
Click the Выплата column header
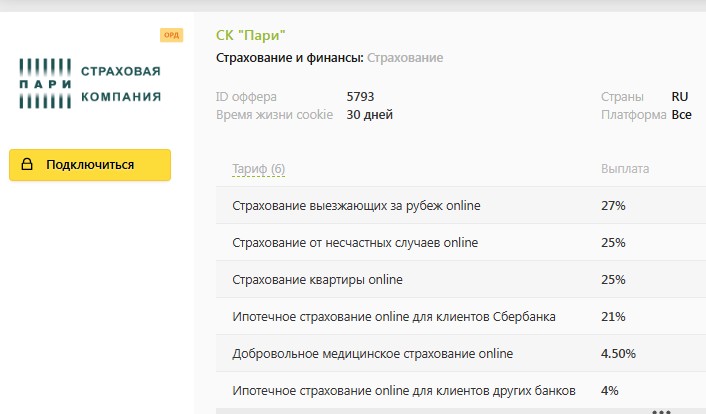click(x=625, y=169)
